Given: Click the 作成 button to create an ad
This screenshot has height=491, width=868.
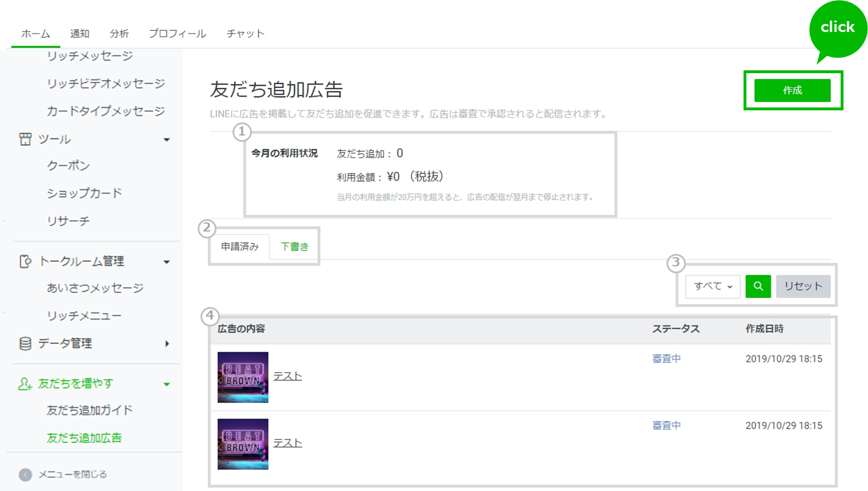Looking at the screenshot, I should point(793,90).
